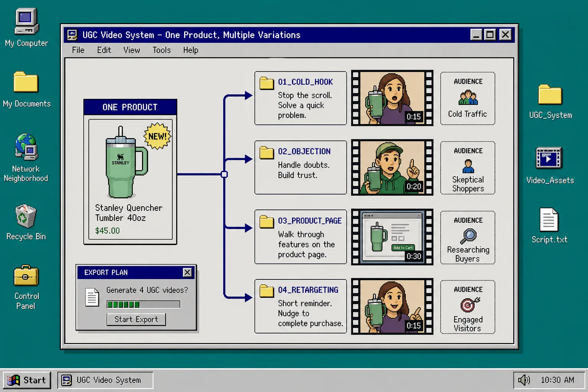Open the My Documents folder icon

[26, 82]
